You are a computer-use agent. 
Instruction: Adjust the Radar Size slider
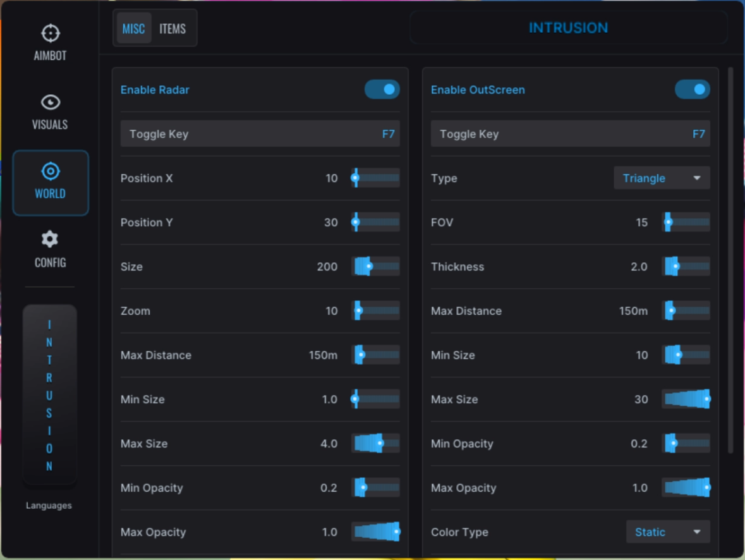coord(375,267)
